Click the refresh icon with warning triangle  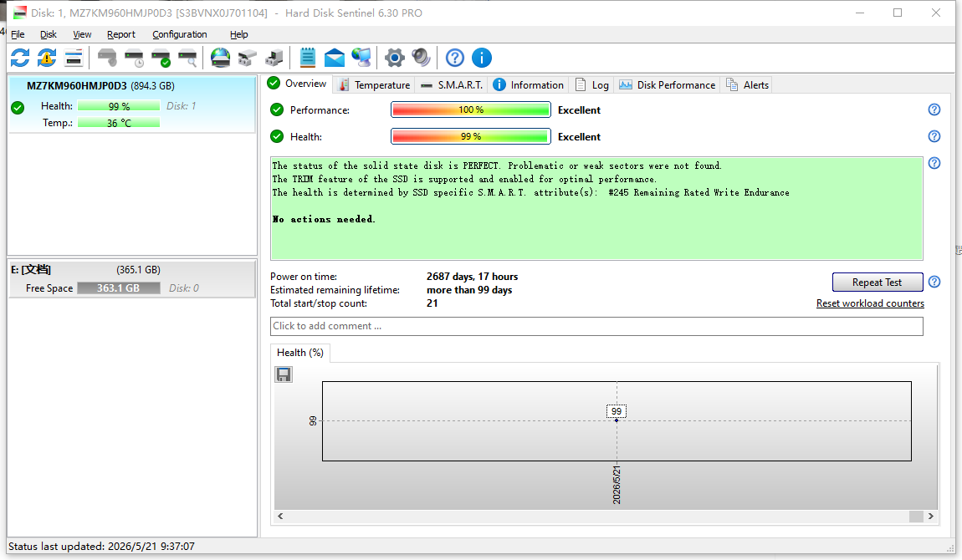(47, 58)
